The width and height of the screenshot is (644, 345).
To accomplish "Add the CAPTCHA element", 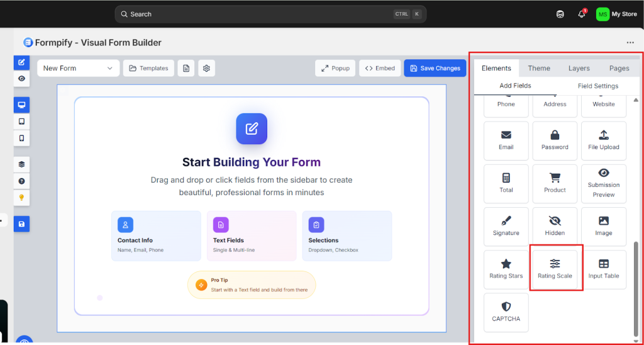I will [x=506, y=312].
